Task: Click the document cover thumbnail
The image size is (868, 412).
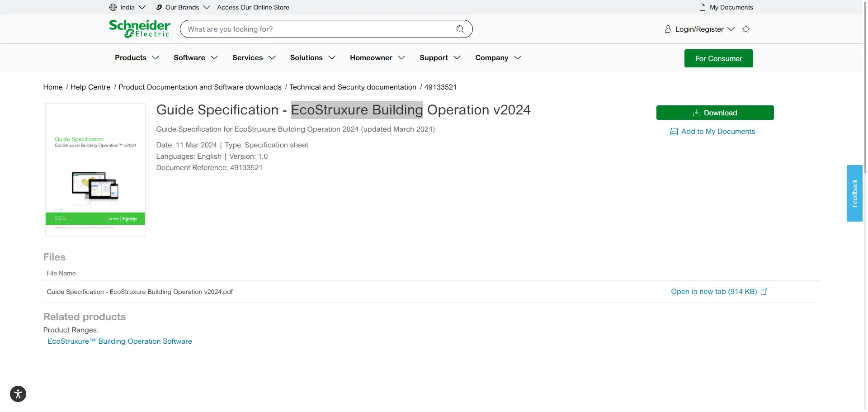Action: click(x=95, y=170)
